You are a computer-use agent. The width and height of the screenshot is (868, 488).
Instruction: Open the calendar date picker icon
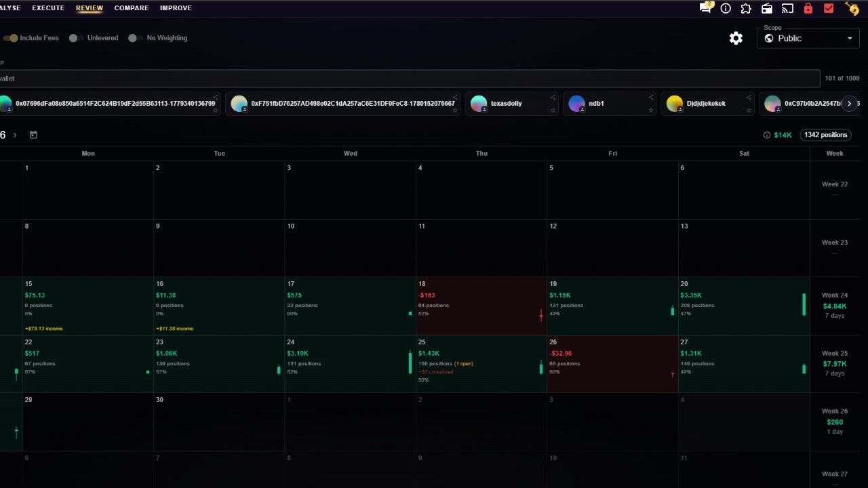[x=33, y=135]
